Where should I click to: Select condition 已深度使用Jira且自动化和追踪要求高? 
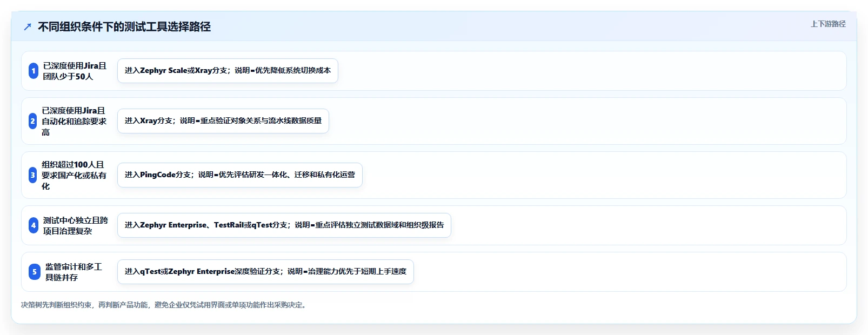(74, 121)
